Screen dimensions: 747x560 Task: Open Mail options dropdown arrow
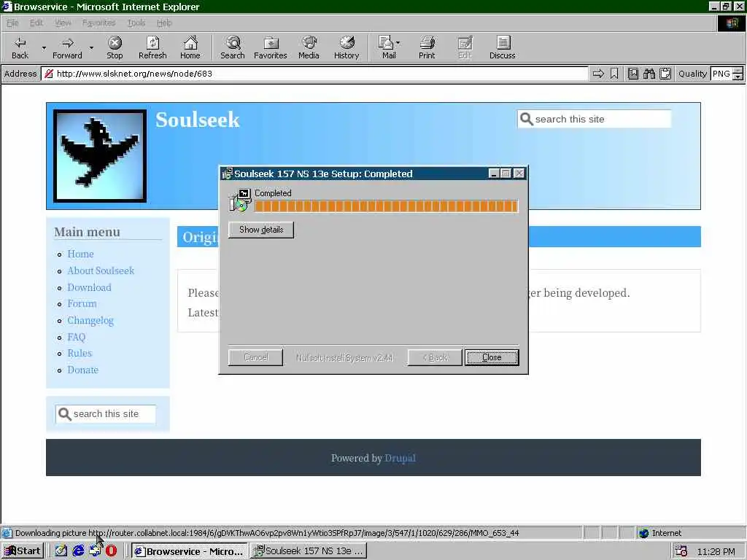pyautogui.click(x=398, y=43)
